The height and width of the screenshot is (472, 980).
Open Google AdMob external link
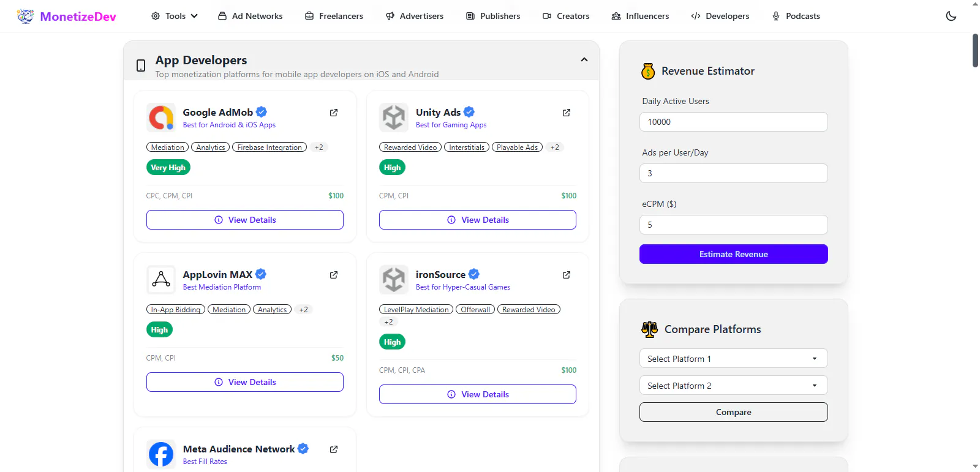coord(334,113)
